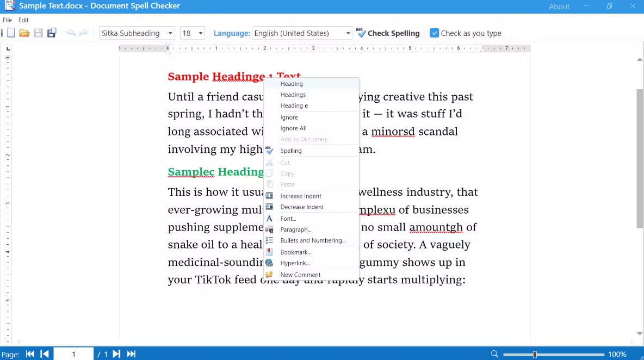Open Font... from the context menu

(288, 219)
